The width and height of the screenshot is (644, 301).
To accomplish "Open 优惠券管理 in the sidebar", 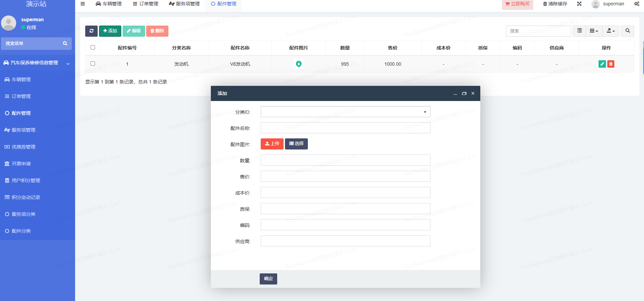I will point(24,147).
